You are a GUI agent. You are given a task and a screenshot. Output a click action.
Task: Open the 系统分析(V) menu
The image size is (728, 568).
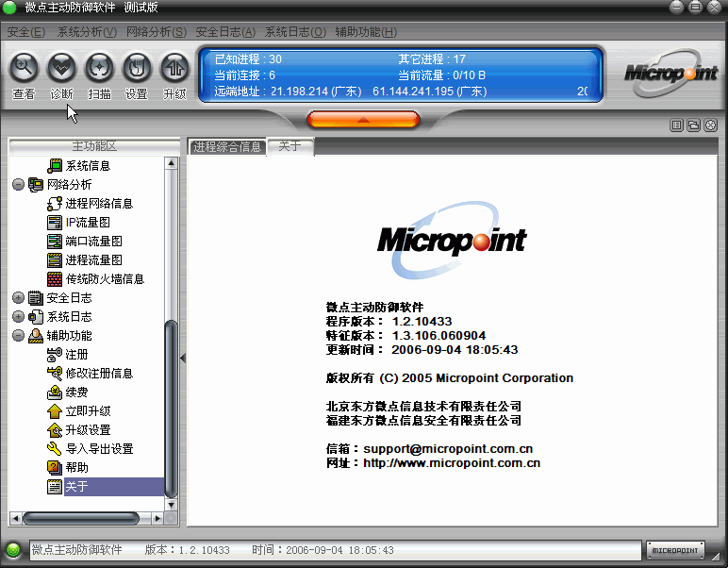click(x=87, y=32)
